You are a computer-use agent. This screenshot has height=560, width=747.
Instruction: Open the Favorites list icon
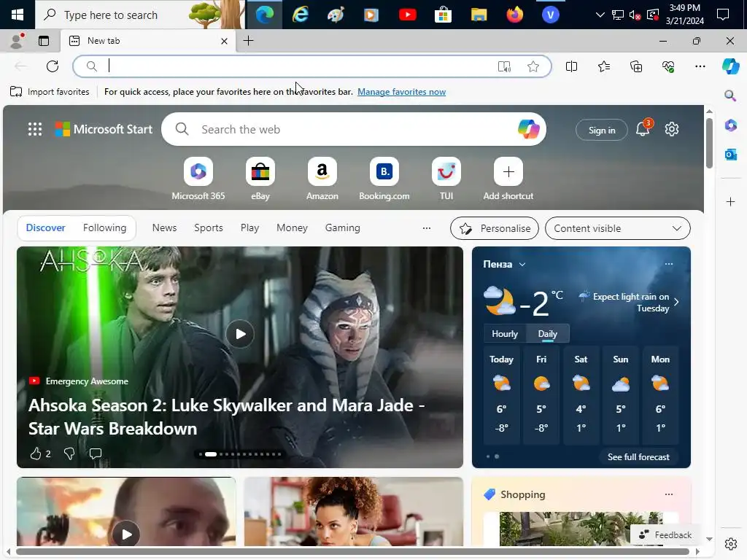(x=604, y=66)
